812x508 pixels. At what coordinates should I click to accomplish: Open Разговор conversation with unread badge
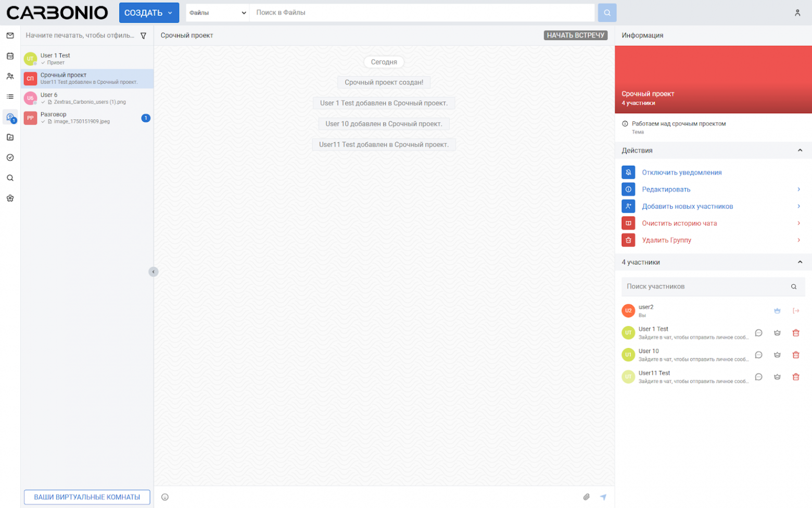coord(87,118)
